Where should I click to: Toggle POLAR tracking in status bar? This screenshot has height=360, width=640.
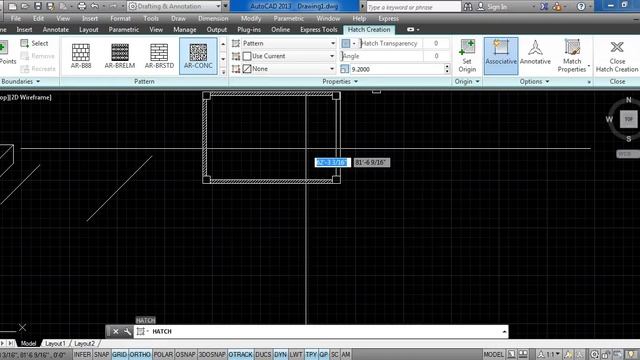pos(163,355)
